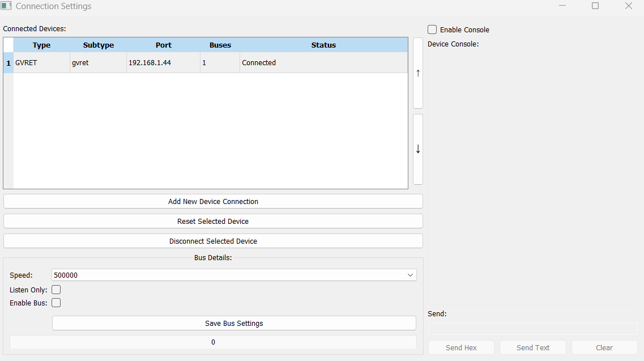Click the move device down arrow button
Viewport: 644px width, 361px height.
(418, 149)
